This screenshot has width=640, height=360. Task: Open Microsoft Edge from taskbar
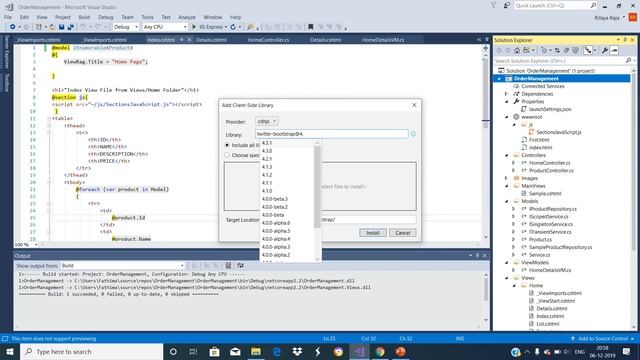276,351
